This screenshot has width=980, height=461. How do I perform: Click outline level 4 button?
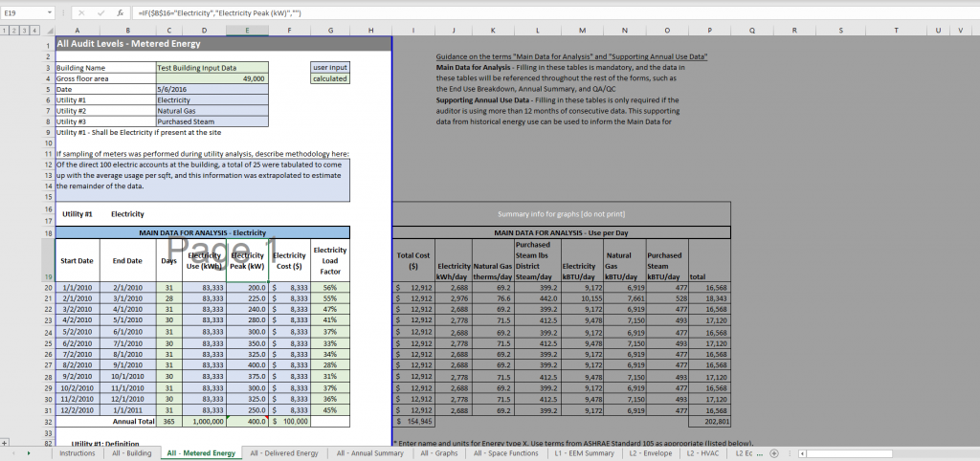[x=34, y=30]
